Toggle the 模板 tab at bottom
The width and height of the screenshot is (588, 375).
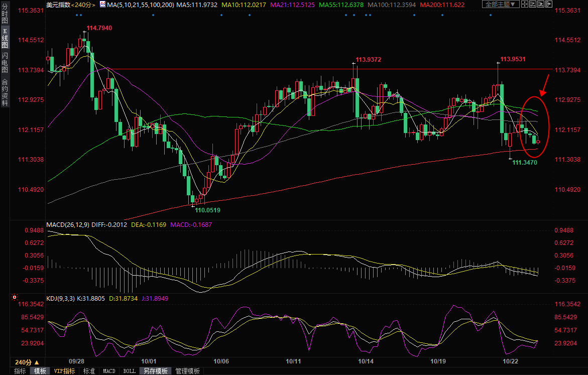tap(40, 371)
